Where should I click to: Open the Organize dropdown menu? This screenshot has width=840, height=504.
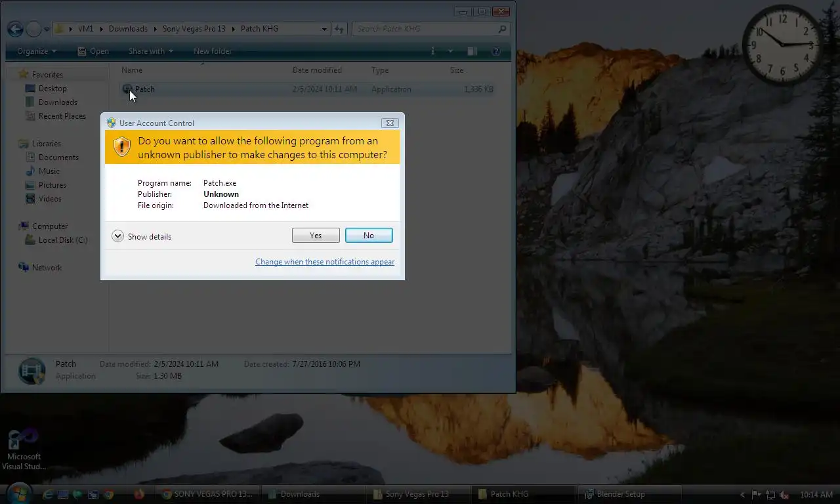point(37,51)
